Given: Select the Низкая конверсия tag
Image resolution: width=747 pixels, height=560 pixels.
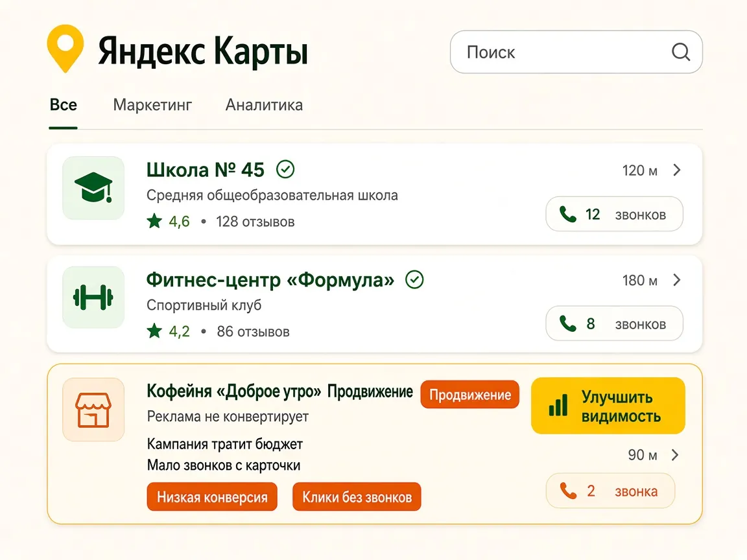Looking at the screenshot, I should point(212,496).
